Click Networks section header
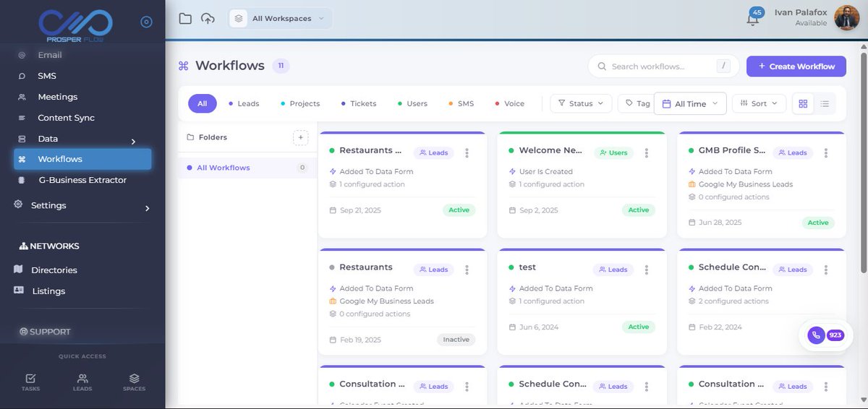868x409 pixels. 49,246
